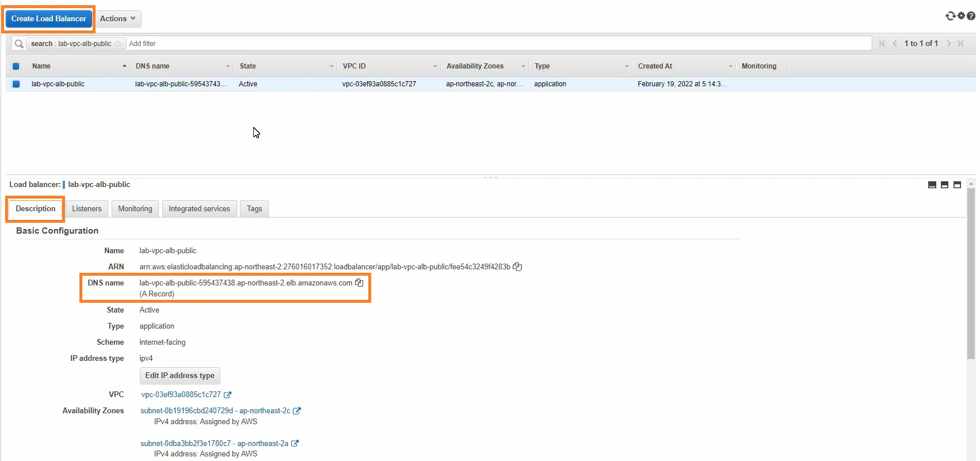980x461 pixels.
Task: Open vpc-03ef93a0885c1c727 link
Action: click(181, 395)
